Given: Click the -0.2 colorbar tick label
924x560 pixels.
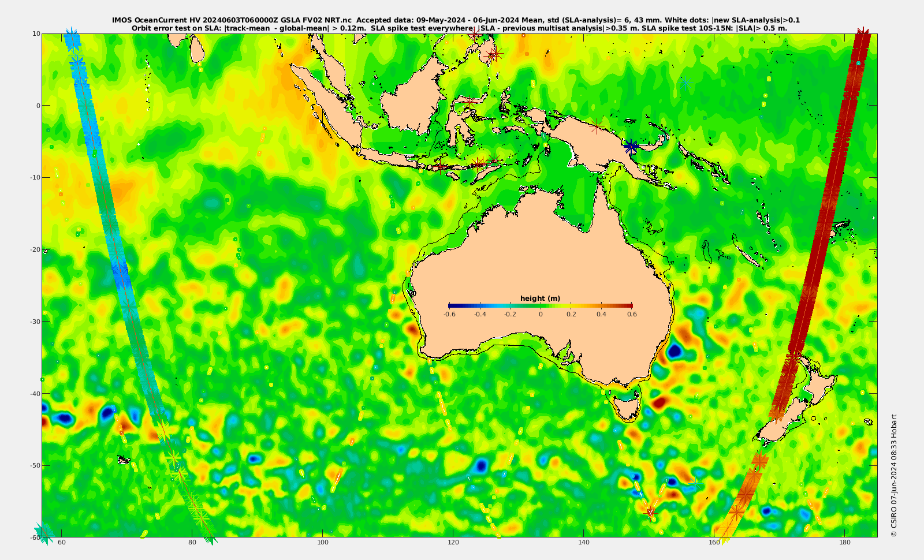Looking at the screenshot, I should pyautogui.click(x=510, y=314).
